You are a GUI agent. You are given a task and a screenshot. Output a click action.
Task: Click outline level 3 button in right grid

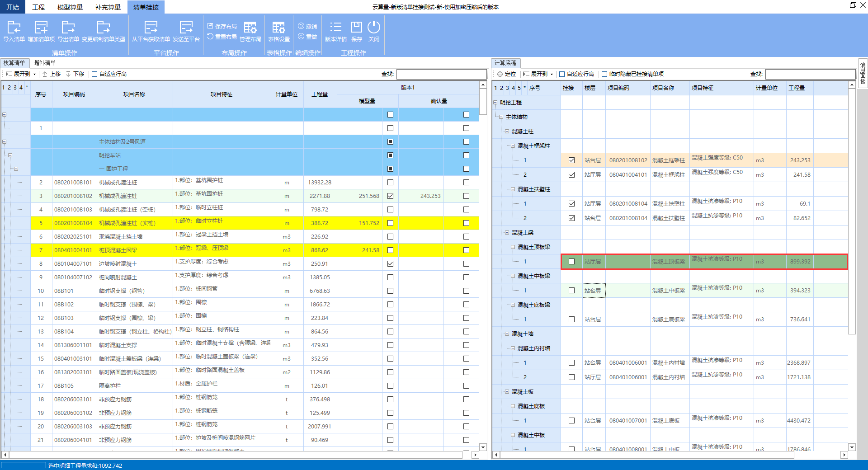tap(507, 88)
